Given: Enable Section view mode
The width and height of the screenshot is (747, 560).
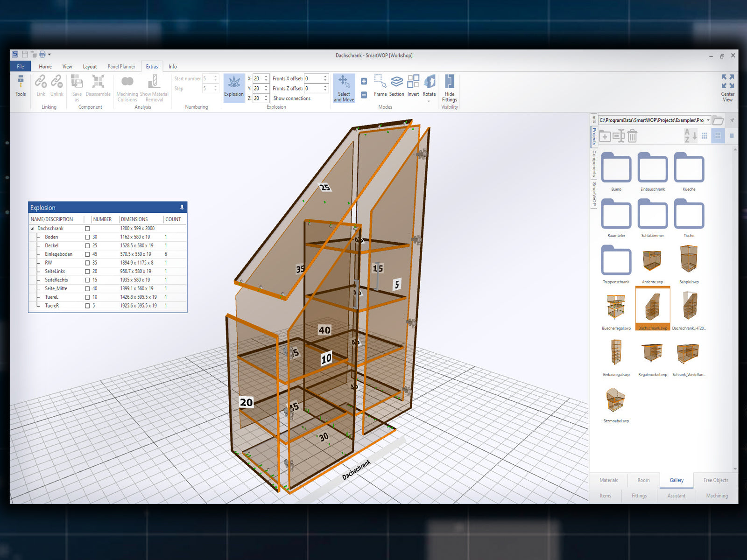Looking at the screenshot, I should 396,86.
